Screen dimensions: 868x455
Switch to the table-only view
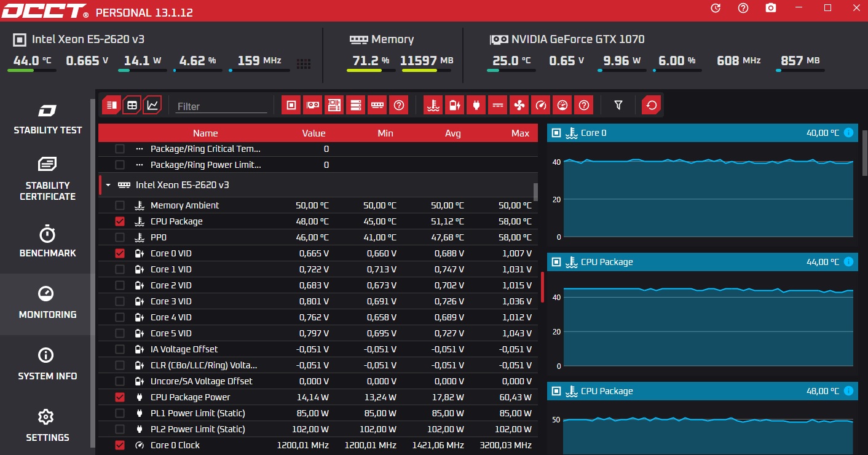click(132, 105)
